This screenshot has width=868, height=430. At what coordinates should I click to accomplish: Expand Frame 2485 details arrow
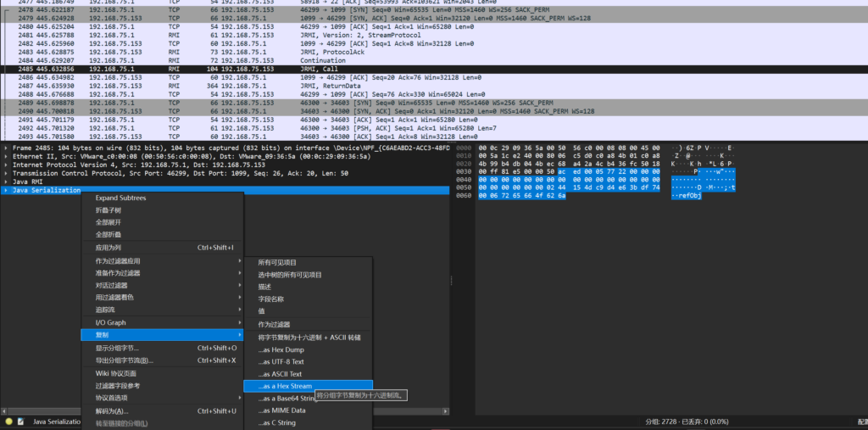[x=6, y=148]
